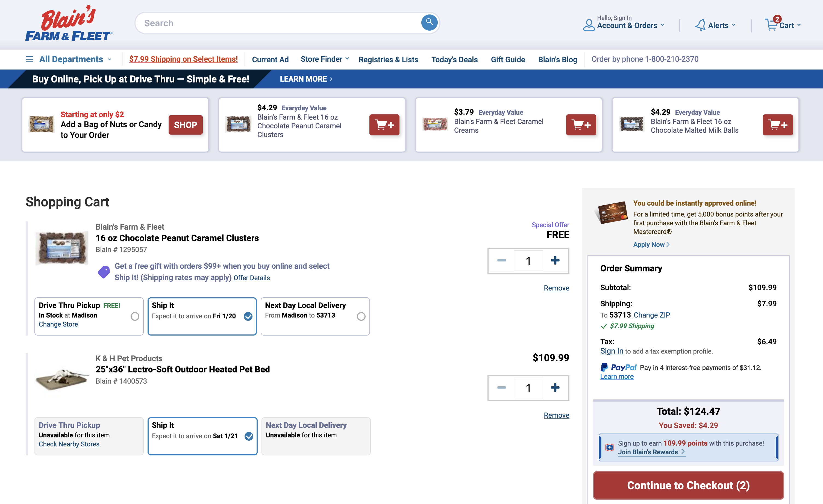823x504 pixels.
Task: Open the Heated Pet Bed cart thumbnail
Action: (x=62, y=379)
